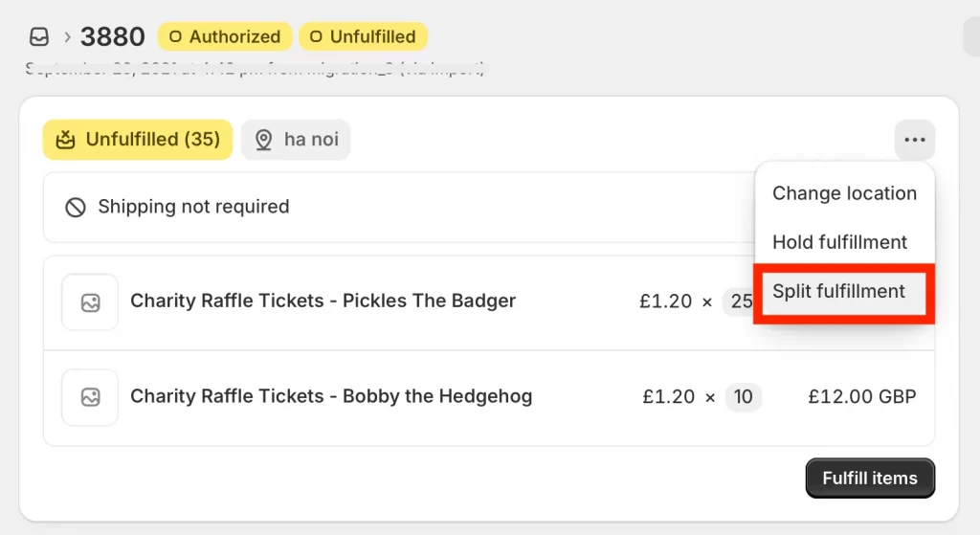Click the orders inbox icon in breadcrumb

coord(38,36)
